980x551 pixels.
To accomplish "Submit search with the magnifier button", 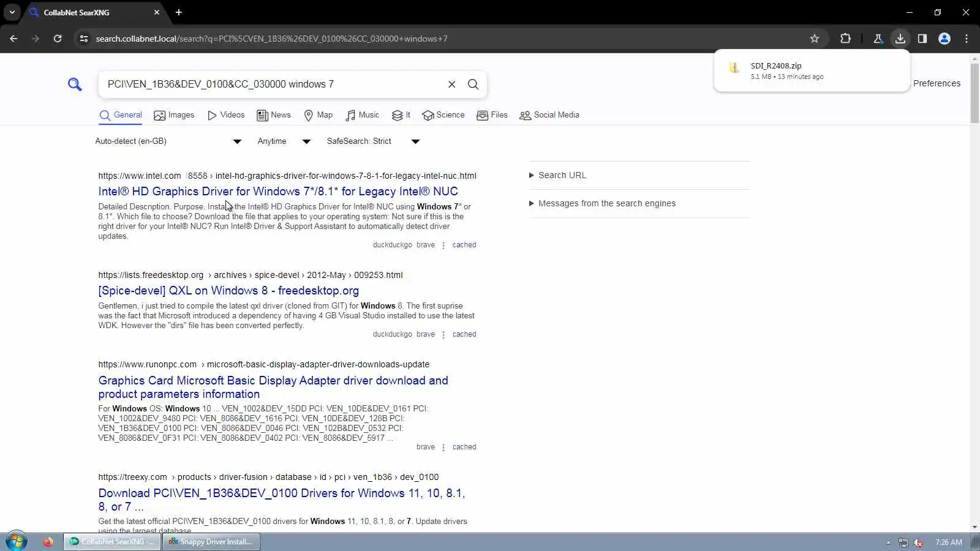I will (473, 84).
